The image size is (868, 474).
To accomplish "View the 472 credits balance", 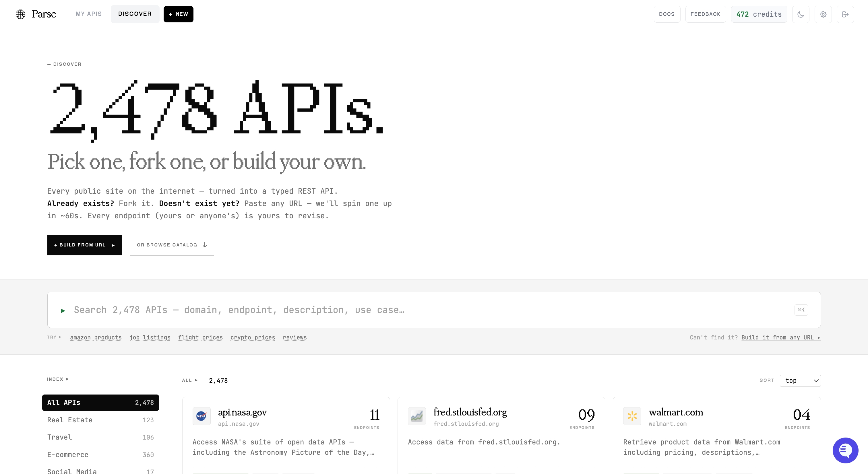I will click(759, 14).
